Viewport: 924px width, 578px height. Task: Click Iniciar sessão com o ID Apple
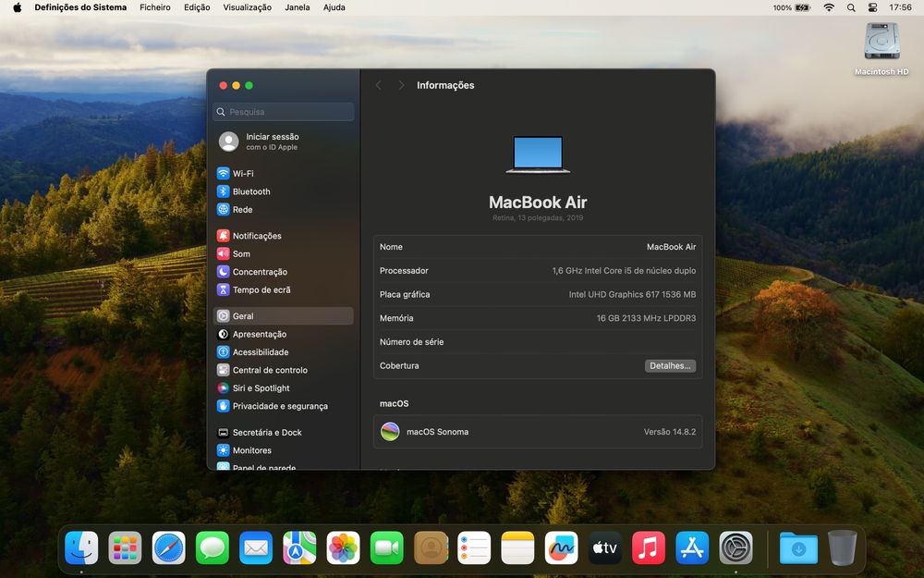pos(284,141)
